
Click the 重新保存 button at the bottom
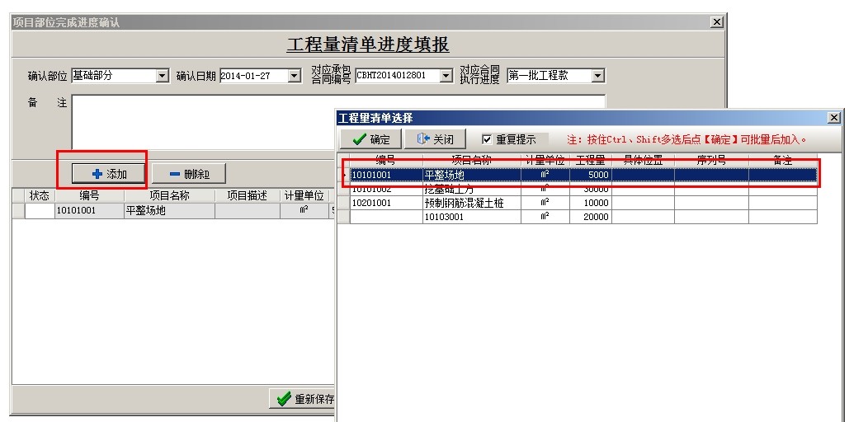click(303, 399)
